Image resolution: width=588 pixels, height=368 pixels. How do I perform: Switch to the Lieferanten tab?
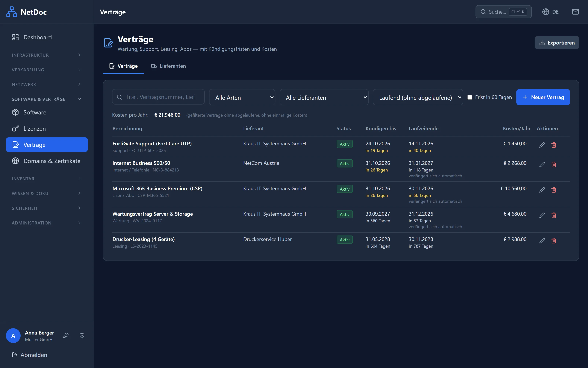click(168, 66)
